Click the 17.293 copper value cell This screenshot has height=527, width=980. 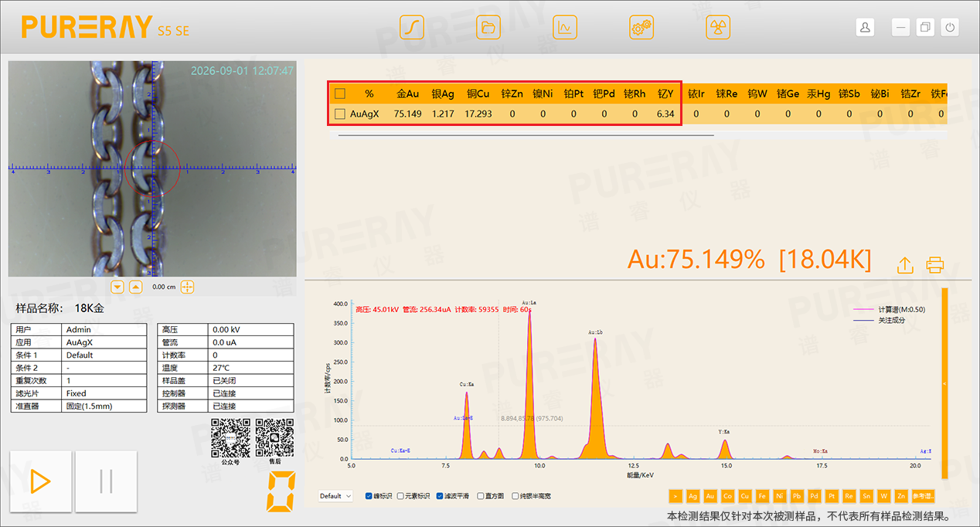tap(478, 114)
